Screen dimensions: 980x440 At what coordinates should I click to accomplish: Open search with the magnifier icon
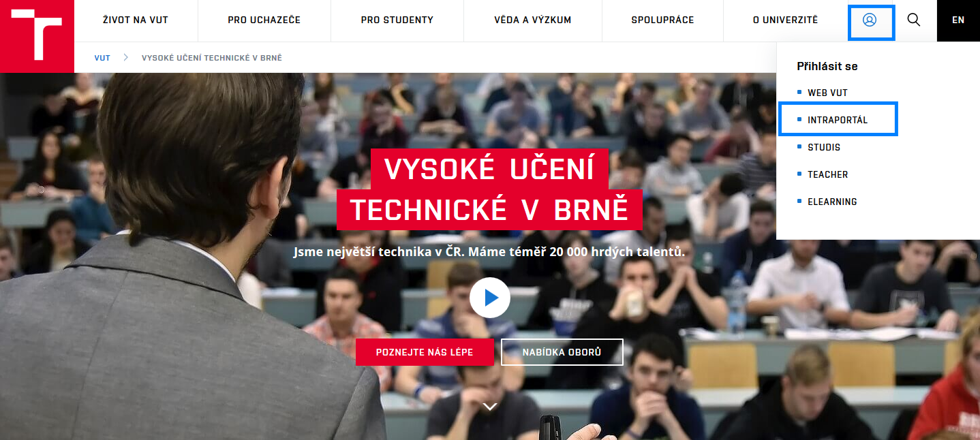pyautogui.click(x=914, y=20)
